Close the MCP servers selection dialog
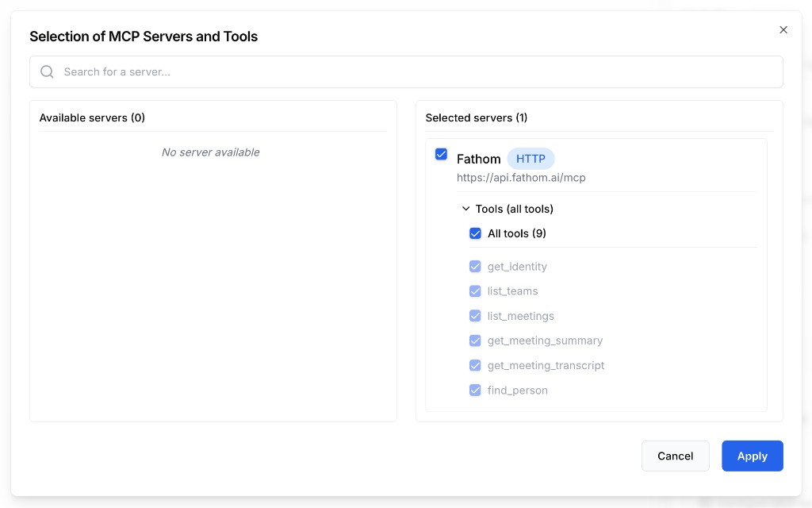Image resolution: width=812 pixels, height=508 pixels. click(x=783, y=30)
